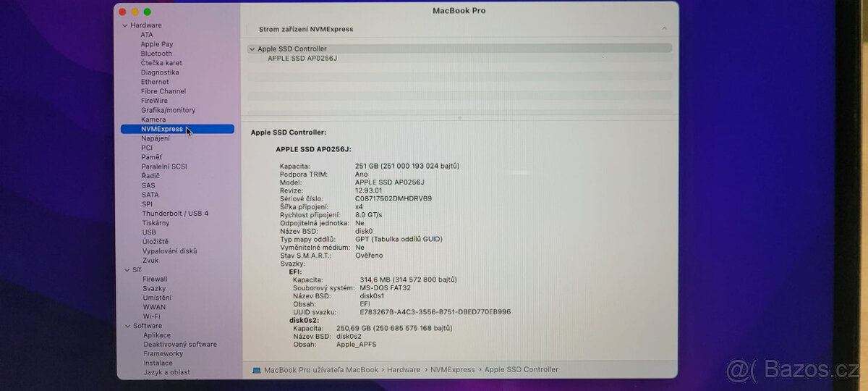This screenshot has width=868, height=391.
Task: Click the 251 GB capacity value
Action: tap(407, 166)
